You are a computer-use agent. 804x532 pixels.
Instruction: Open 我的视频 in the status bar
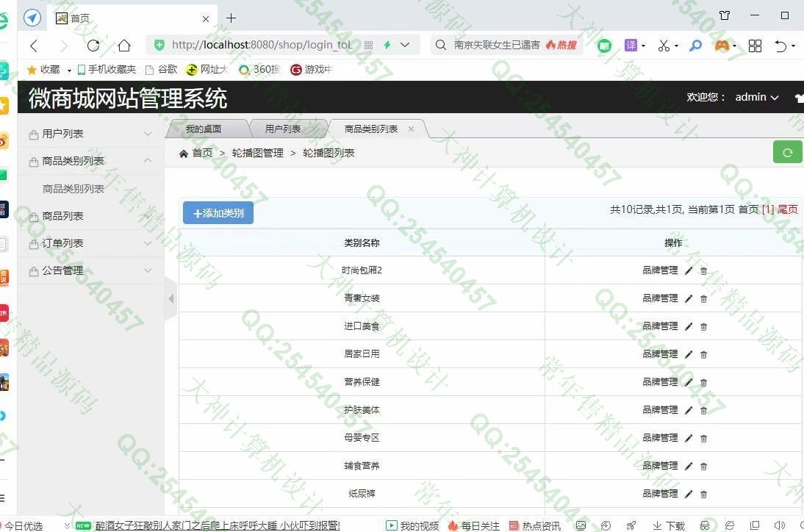[412, 526]
